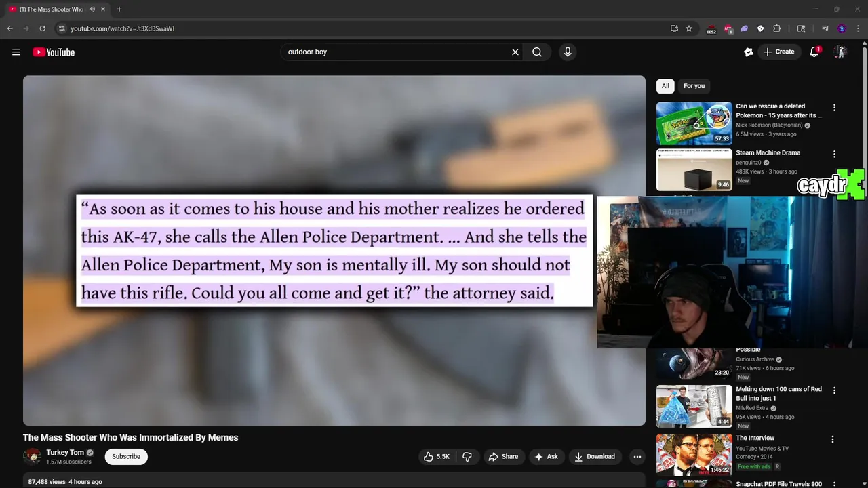Viewport: 868px width, 488px height.
Task: Install app icon in address bar
Action: (674, 28)
